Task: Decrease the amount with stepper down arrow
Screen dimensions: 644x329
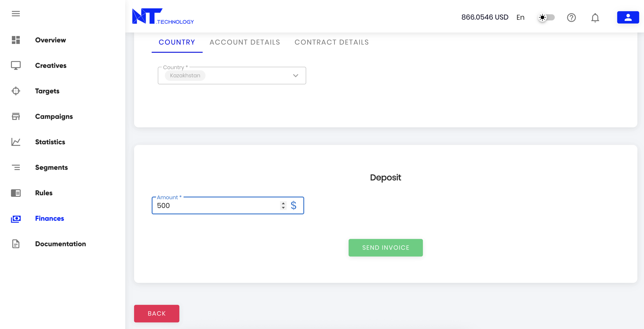Action: 283,208
